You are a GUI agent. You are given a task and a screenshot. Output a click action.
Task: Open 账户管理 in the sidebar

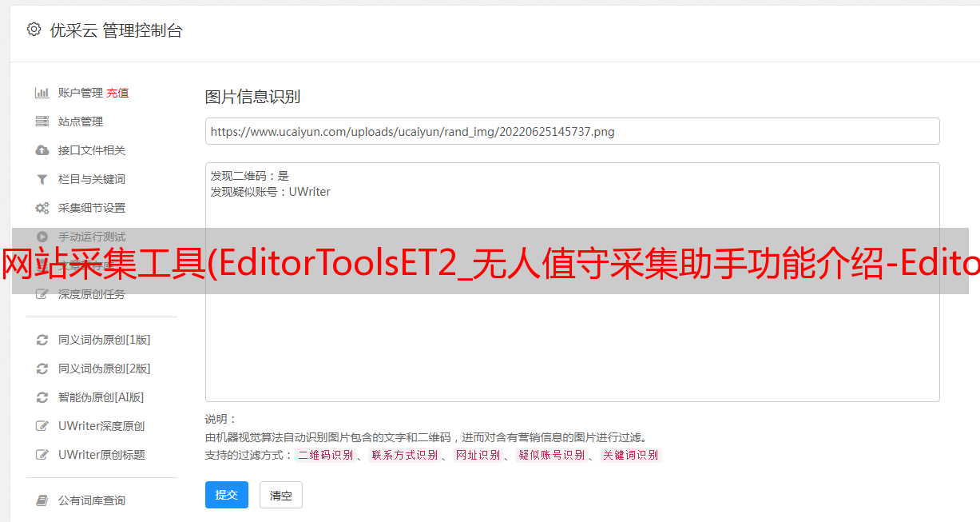tap(81, 93)
